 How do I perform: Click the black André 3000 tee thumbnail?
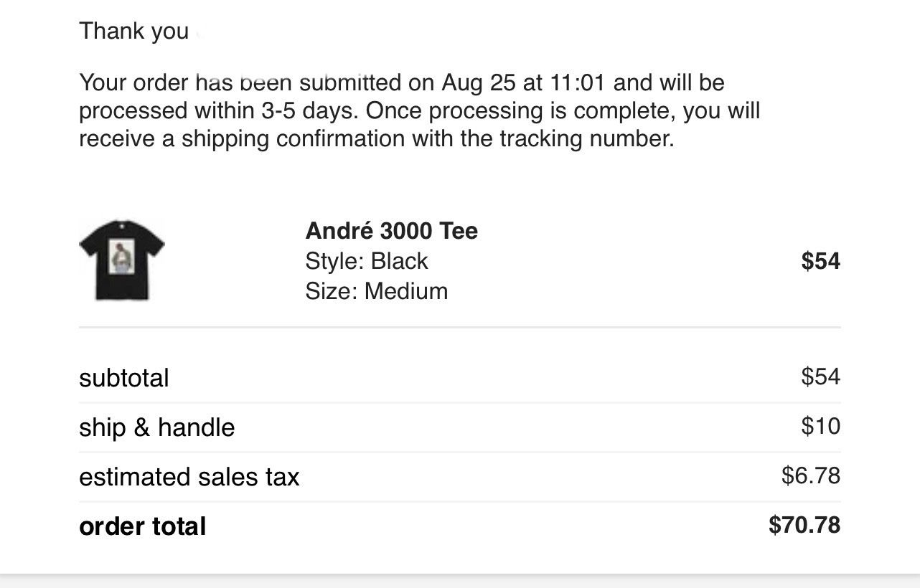[x=122, y=260]
